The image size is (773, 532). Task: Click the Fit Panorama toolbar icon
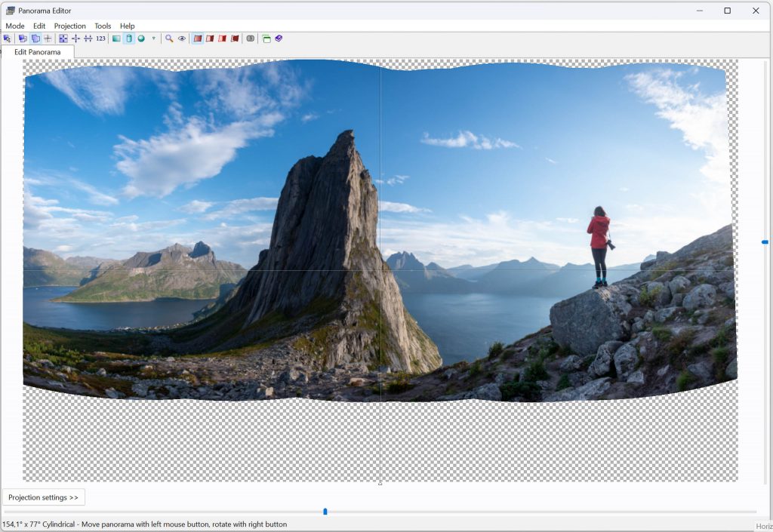pyautogui.click(x=63, y=38)
